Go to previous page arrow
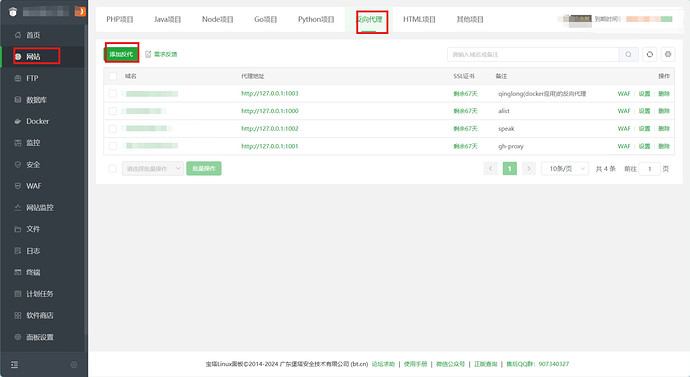Image resolution: width=690 pixels, height=377 pixels. (x=490, y=168)
